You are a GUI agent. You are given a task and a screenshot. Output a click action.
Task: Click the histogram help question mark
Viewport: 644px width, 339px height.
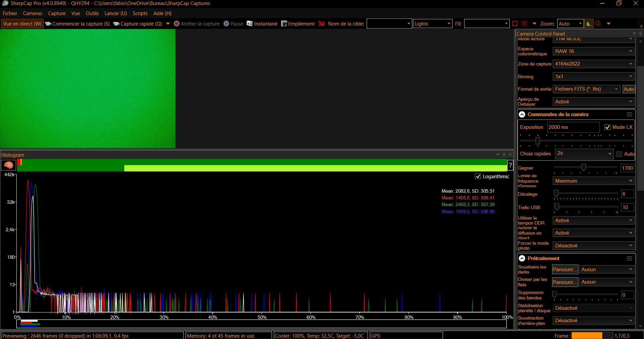[510, 165]
